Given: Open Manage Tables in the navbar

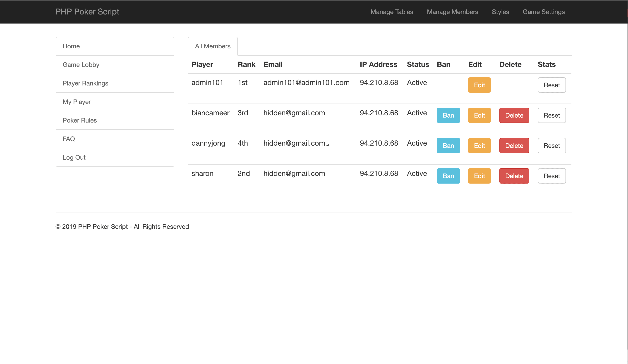Looking at the screenshot, I should 392,12.
